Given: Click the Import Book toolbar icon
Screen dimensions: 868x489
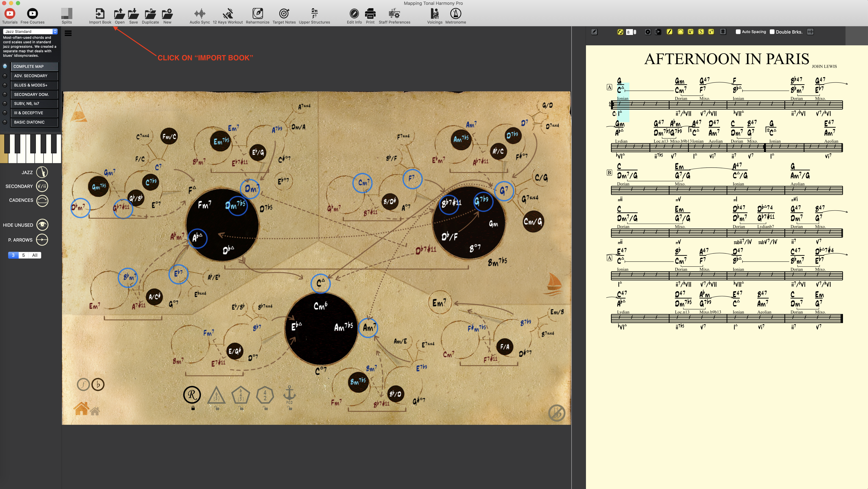Looking at the screenshot, I should tap(100, 14).
